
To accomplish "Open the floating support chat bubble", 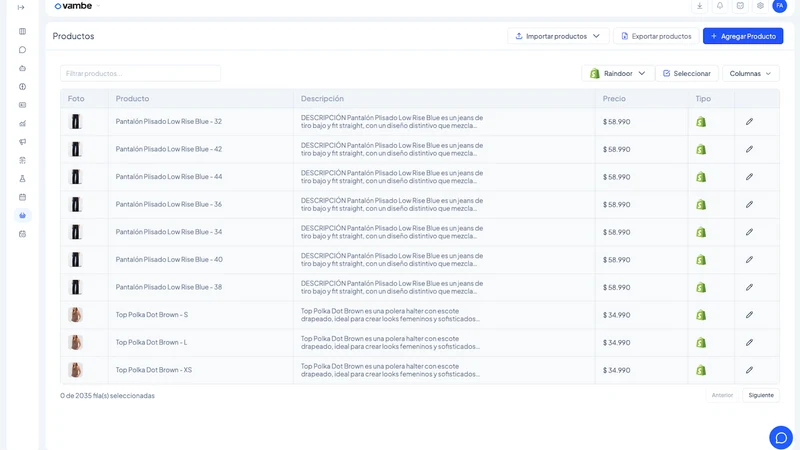I will point(781,437).
